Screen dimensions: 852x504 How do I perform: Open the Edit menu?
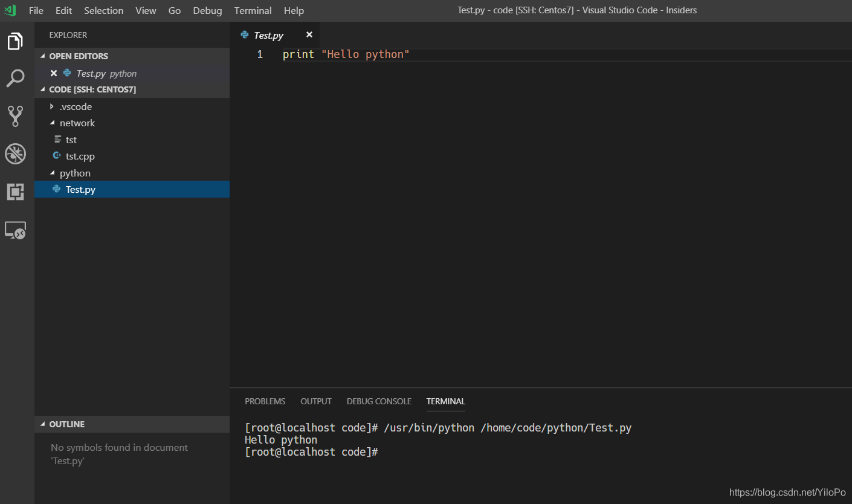(63, 10)
